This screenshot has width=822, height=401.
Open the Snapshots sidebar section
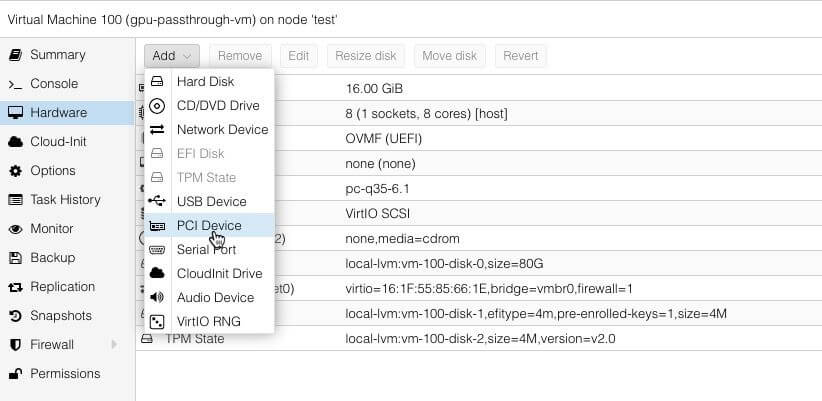coord(60,316)
